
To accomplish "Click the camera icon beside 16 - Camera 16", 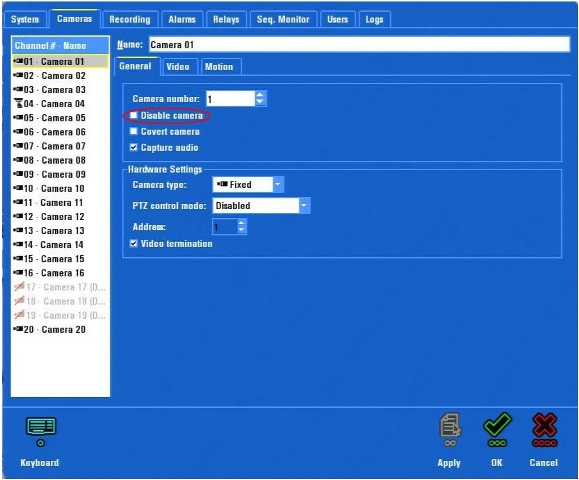I will pos(18,273).
